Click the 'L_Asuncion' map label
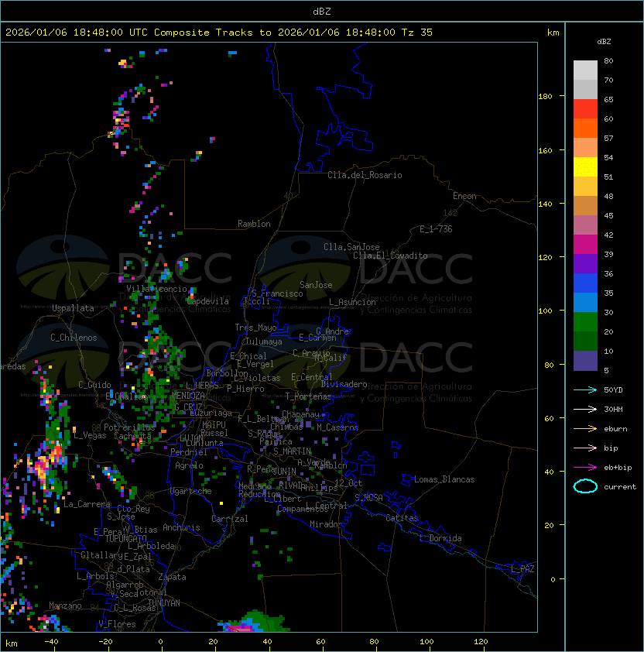This screenshot has width=644, height=652. pos(352,302)
